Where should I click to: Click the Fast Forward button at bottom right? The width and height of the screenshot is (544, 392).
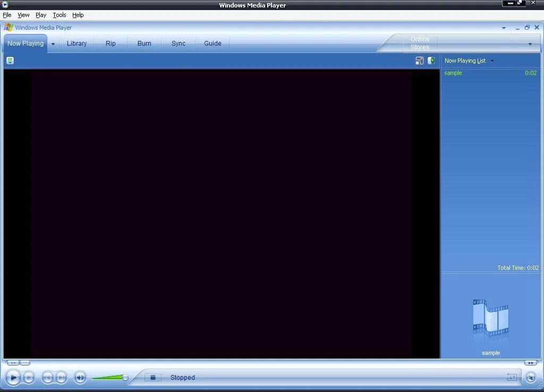(x=531, y=363)
